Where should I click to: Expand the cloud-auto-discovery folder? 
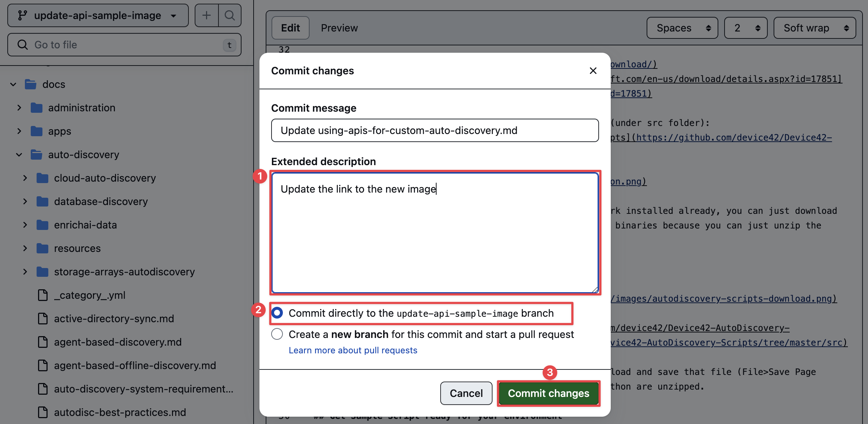[25, 178]
